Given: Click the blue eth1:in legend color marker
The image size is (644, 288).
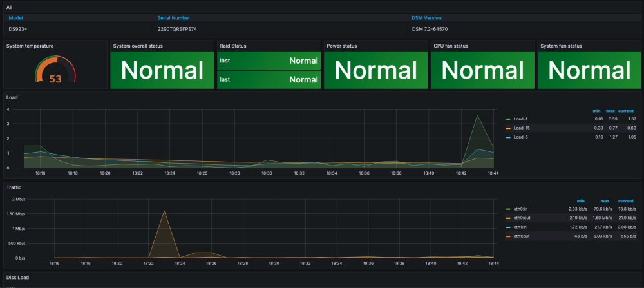Looking at the screenshot, I should point(509,228).
